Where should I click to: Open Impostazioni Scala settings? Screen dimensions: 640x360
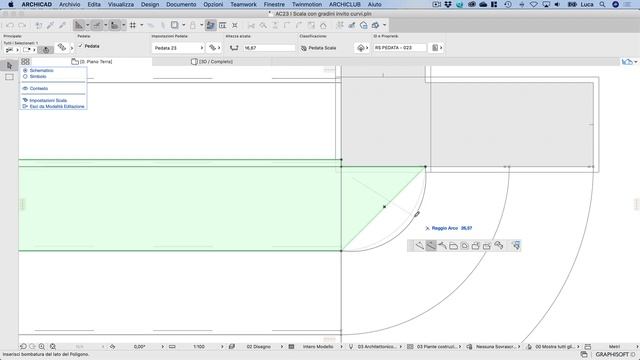[x=48, y=100]
